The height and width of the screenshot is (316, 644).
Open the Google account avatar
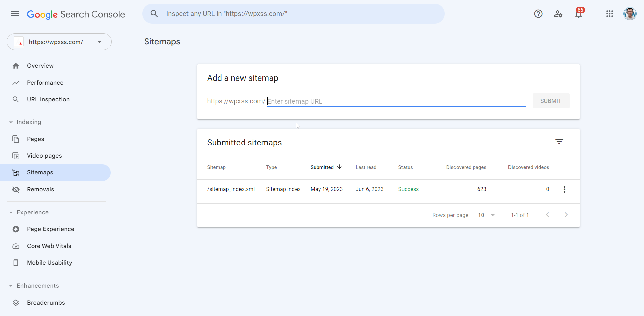pos(630,14)
